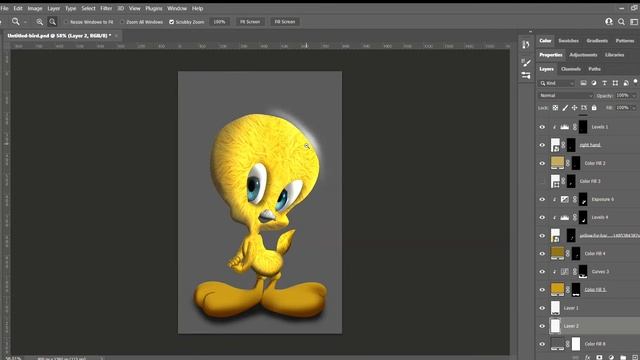This screenshot has width=640, height=360.
Task: Uncheck the Scrubby Zoom checkbox
Action: [171, 22]
